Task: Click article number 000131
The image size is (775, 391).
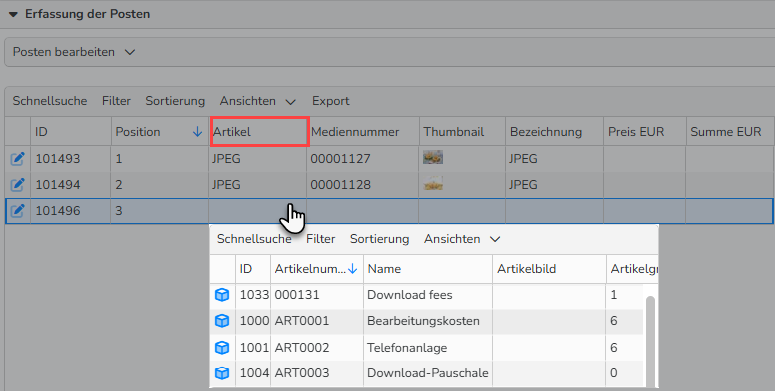Action: tap(297, 295)
